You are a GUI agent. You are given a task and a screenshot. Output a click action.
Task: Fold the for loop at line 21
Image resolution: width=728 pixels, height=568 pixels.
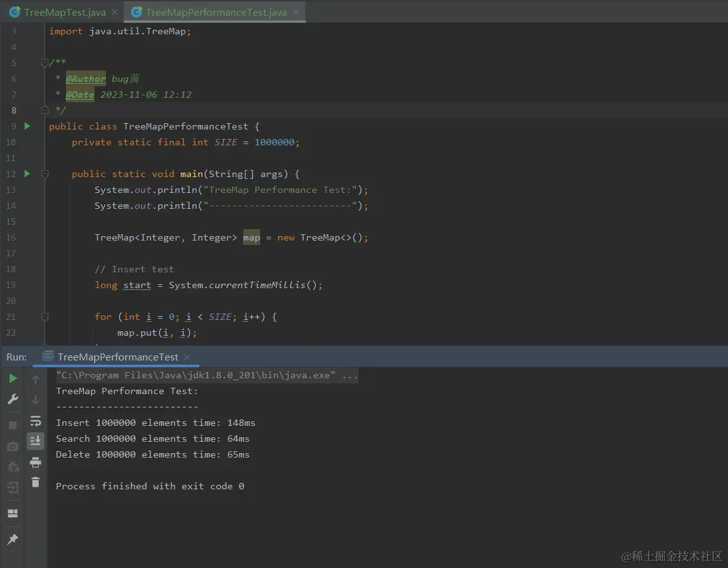click(x=44, y=317)
